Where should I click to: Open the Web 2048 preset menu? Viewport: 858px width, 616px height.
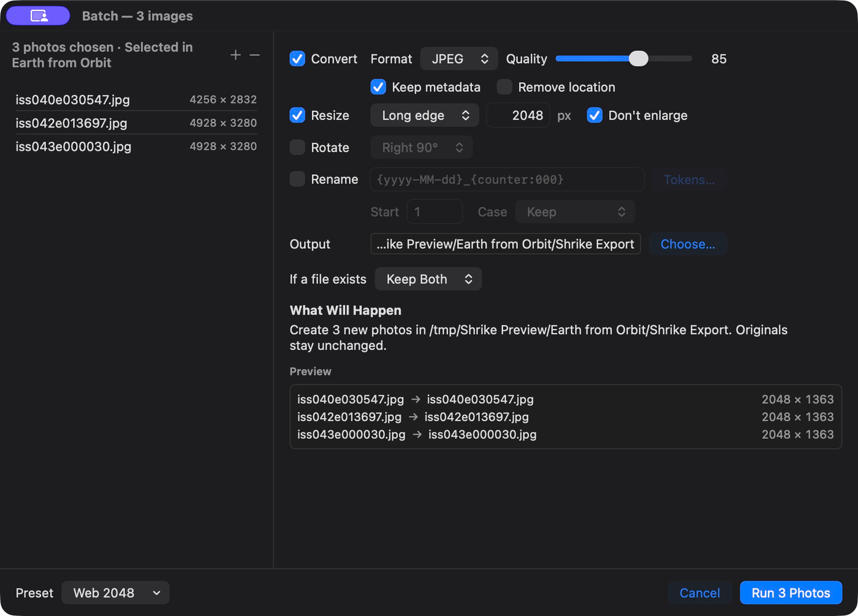pyautogui.click(x=115, y=593)
